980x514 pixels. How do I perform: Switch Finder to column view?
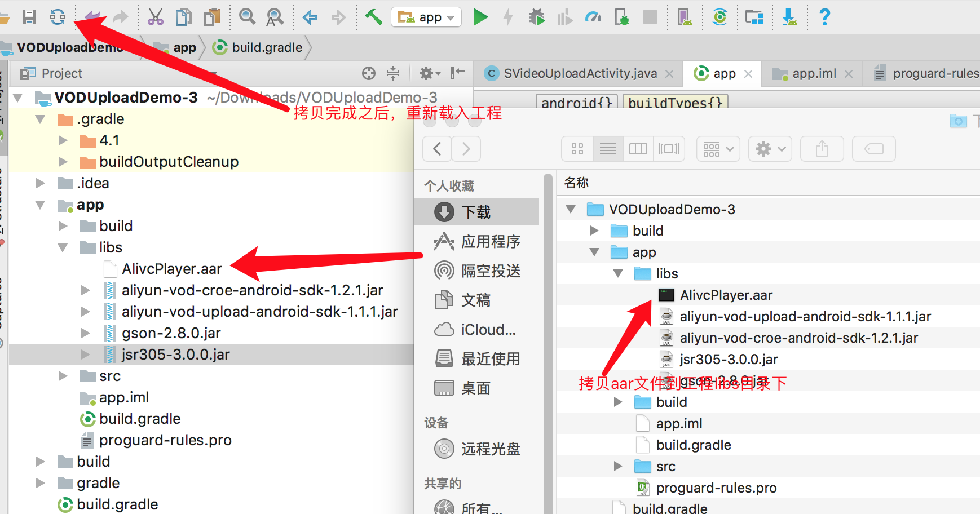pos(638,149)
